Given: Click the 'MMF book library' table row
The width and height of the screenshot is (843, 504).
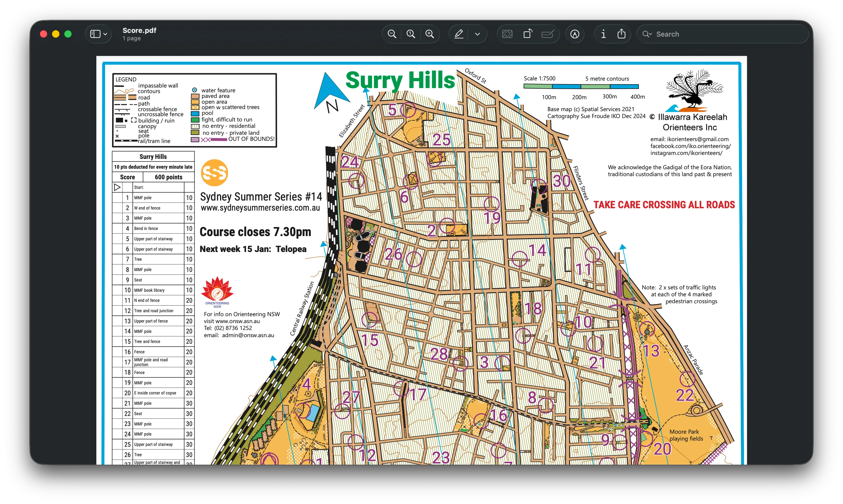Looking at the screenshot, I should [x=153, y=290].
